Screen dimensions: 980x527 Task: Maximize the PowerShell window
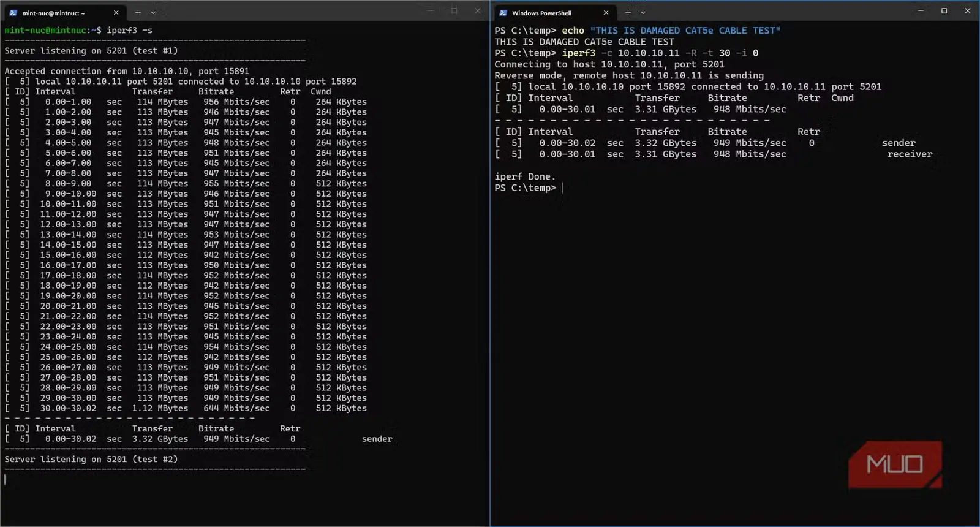(x=944, y=10)
